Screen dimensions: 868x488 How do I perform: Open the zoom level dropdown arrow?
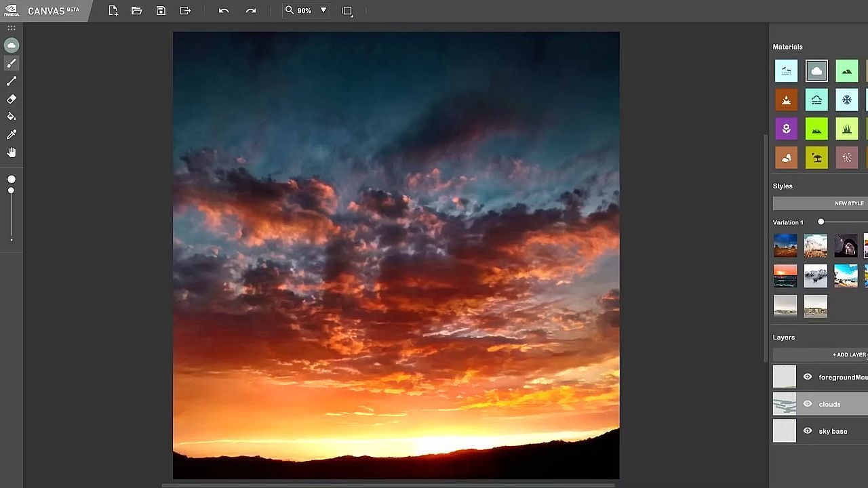point(323,11)
